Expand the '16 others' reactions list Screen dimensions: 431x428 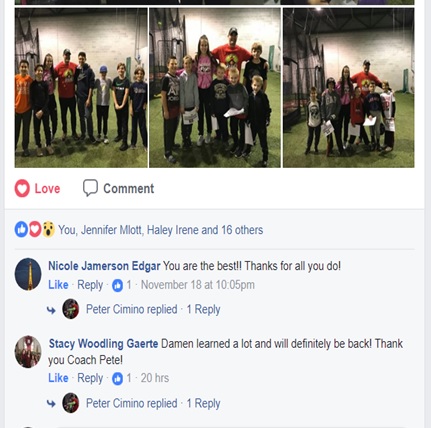tap(242, 230)
